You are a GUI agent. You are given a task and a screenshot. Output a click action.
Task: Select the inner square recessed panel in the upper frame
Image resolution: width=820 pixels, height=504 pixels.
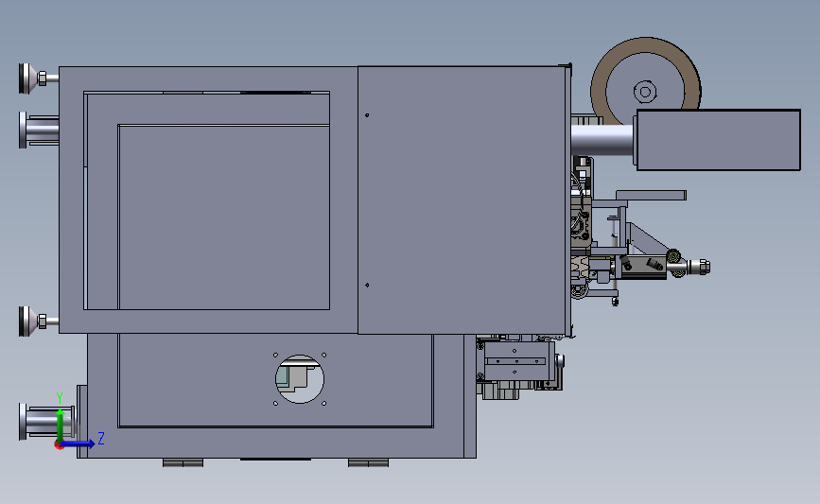224,217
